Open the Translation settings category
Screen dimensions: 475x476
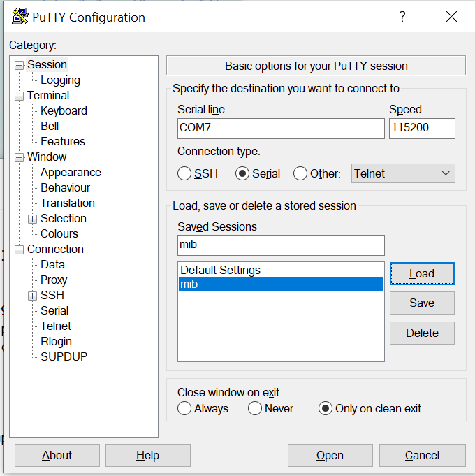tap(68, 203)
